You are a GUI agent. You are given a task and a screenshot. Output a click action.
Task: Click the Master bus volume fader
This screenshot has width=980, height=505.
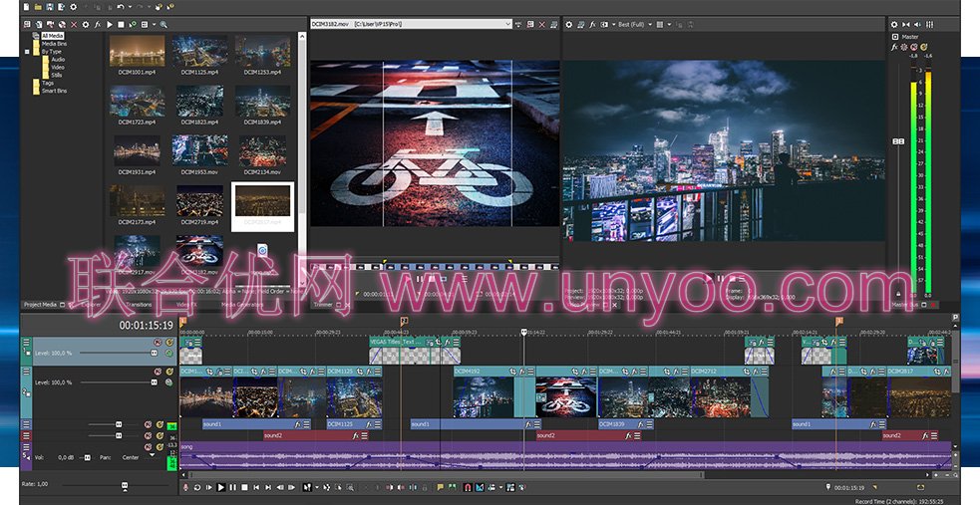[898, 141]
